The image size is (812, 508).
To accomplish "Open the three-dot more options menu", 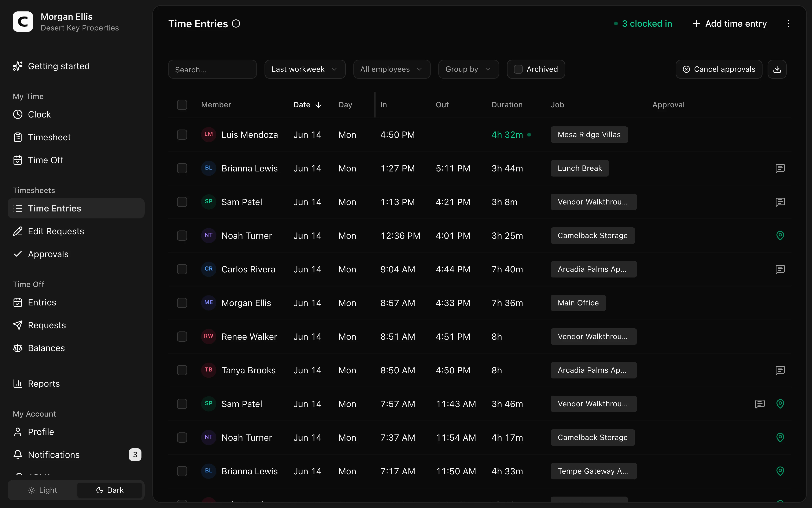I will point(788,23).
